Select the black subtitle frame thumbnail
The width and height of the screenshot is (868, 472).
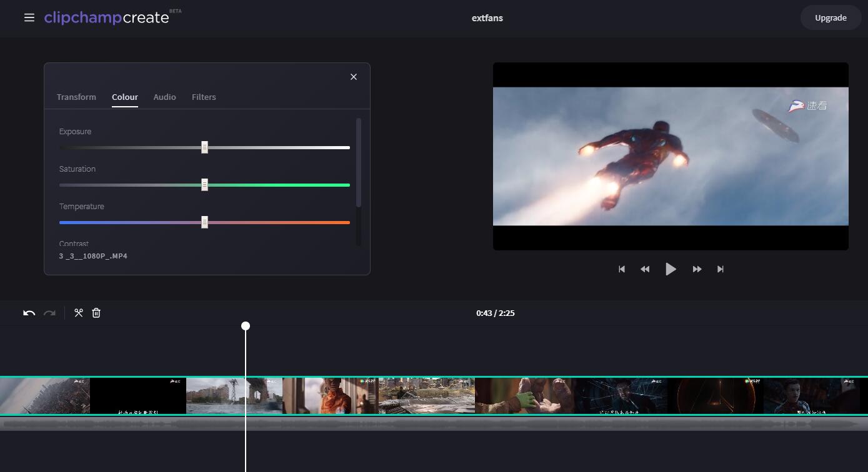coord(138,396)
